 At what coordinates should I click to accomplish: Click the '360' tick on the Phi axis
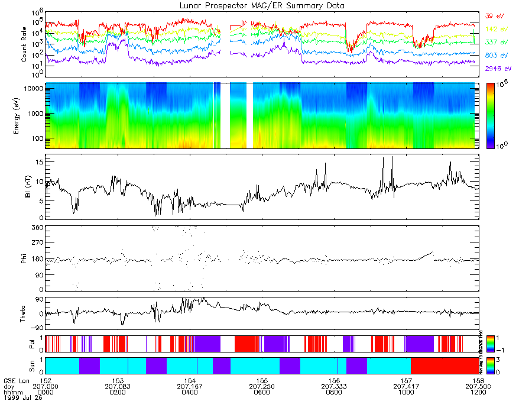(38, 227)
